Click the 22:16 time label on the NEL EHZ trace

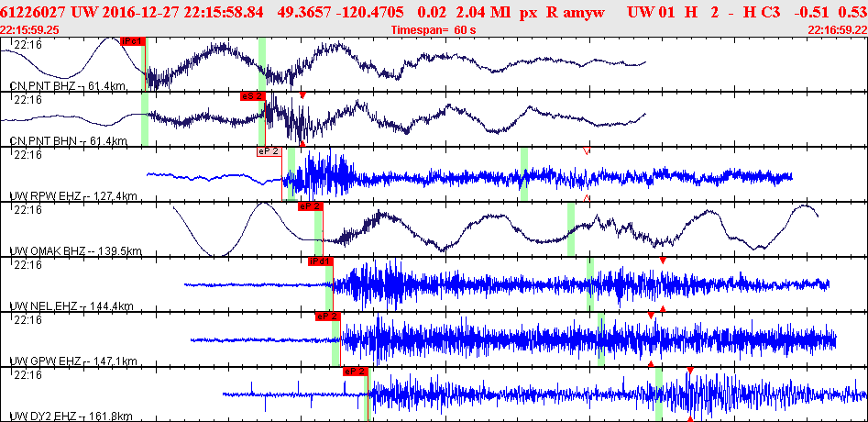pyautogui.click(x=27, y=265)
